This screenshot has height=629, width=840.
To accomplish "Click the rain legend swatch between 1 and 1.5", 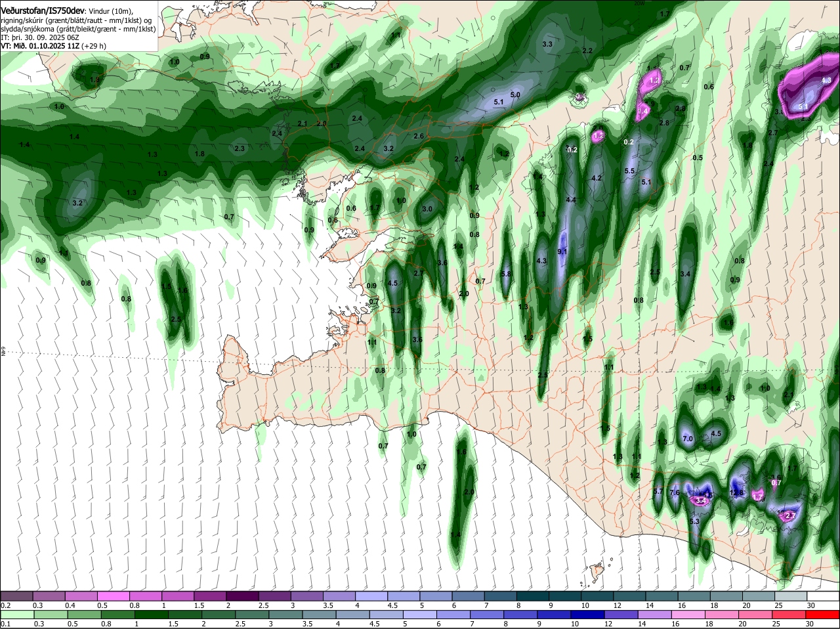I will (x=150, y=615).
